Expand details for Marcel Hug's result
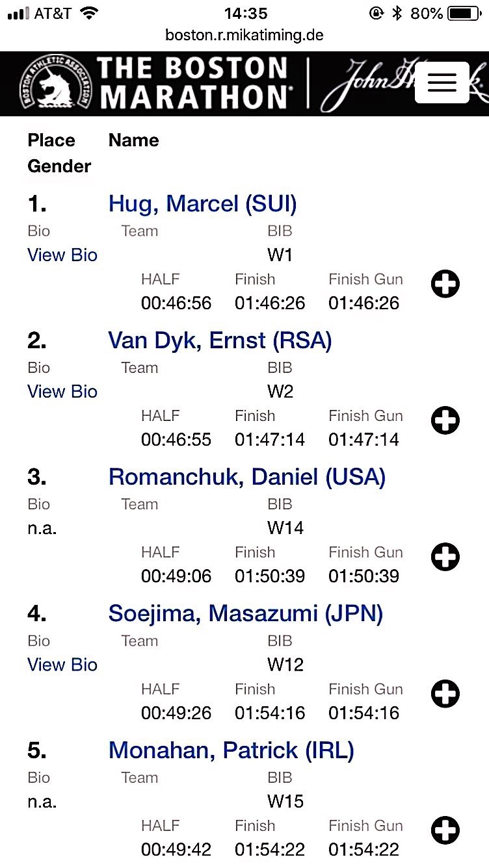This screenshot has height=868, width=489. 445,284
